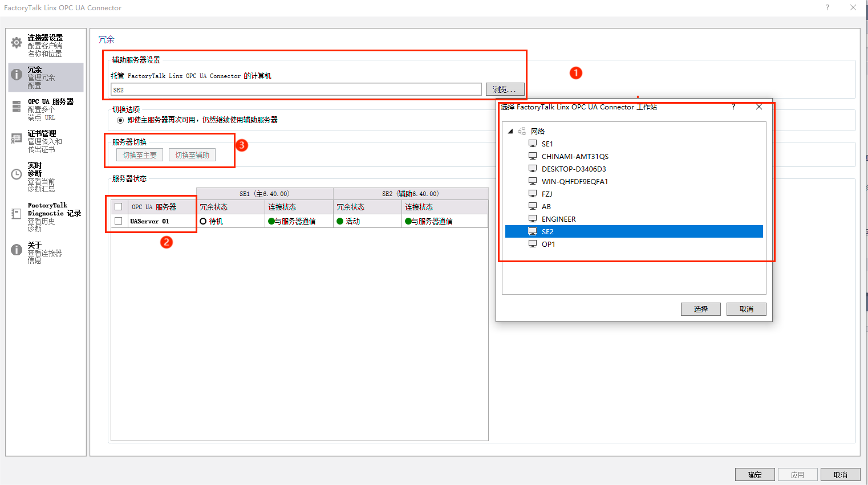Click the info icon beside 冗余

[17, 75]
